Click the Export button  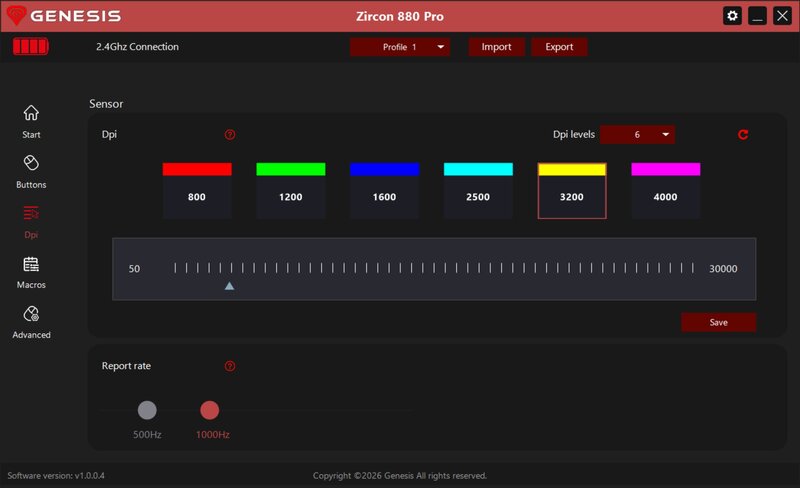tap(559, 47)
